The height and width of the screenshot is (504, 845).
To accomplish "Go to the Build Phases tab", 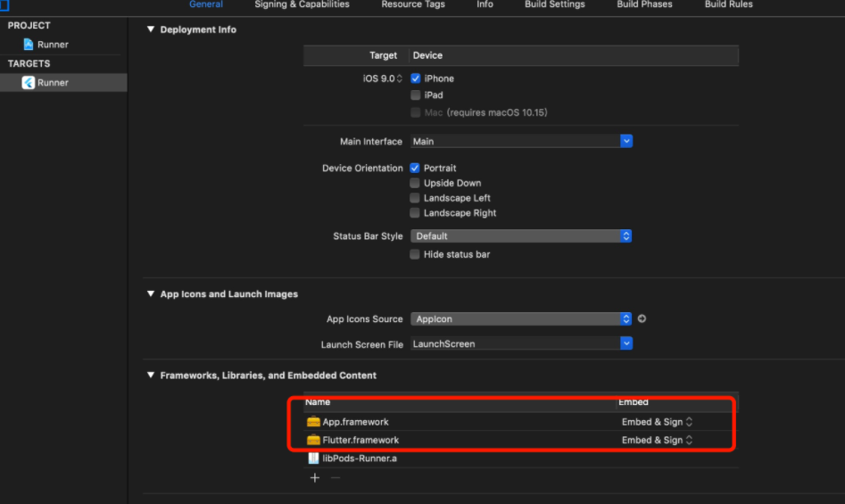I will pos(644,4).
